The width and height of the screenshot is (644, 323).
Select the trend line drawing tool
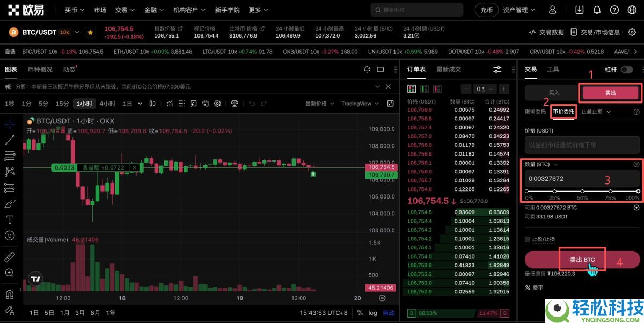(10, 141)
